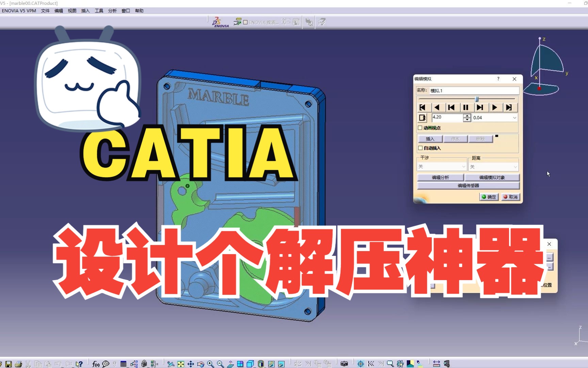Open the 插入 menu
Viewport: 588px width, 368px height.
(85, 11)
